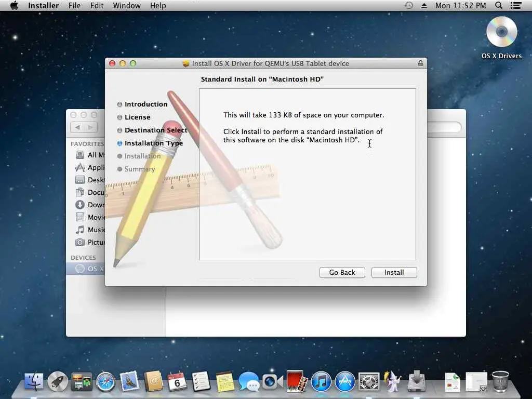
Task: Open iTunes music note in Dock
Action: click(x=321, y=381)
